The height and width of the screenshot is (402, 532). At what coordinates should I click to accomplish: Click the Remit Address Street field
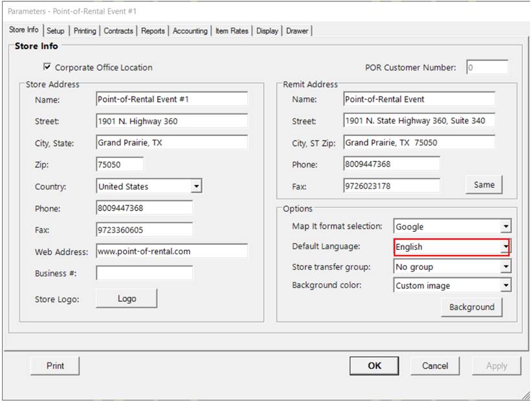[419, 120]
